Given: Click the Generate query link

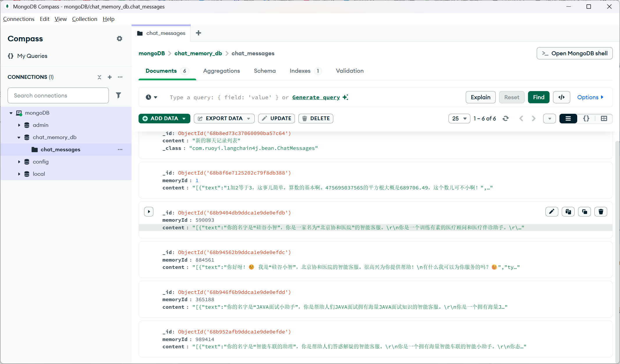Looking at the screenshot, I should pos(316,97).
